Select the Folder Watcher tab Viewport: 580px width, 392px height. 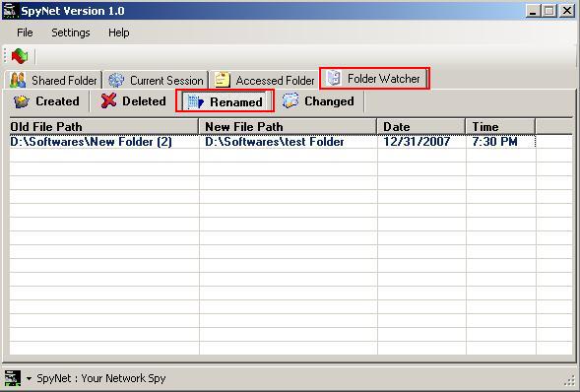point(374,78)
